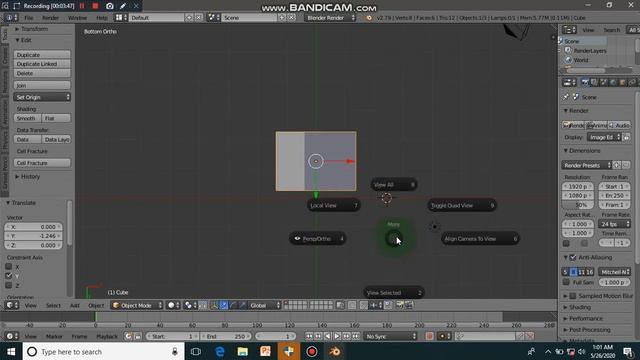Image resolution: width=640 pixels, height=360 pixels.
Task: Choose View All in pie menu
Action: coord(394,185)
